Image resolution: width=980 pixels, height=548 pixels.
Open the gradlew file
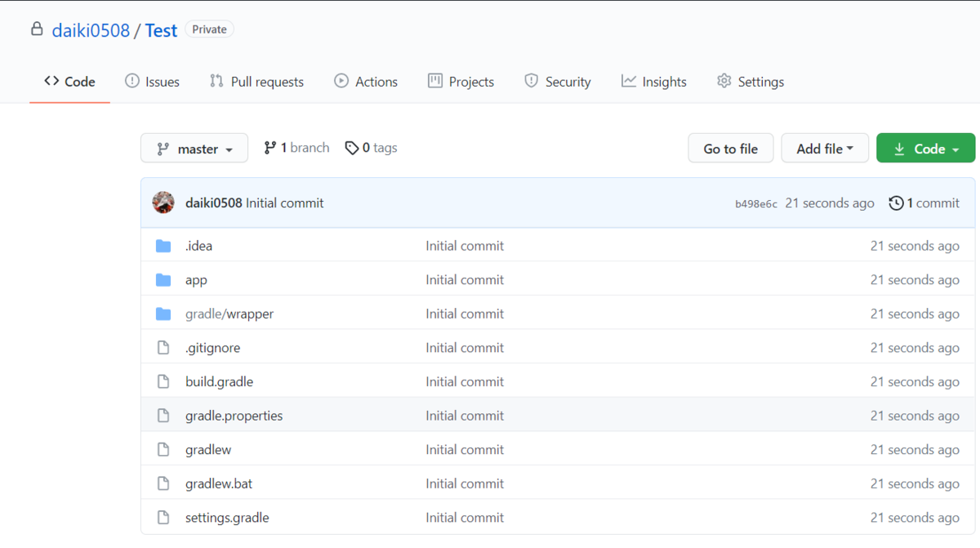coord(208,449)
